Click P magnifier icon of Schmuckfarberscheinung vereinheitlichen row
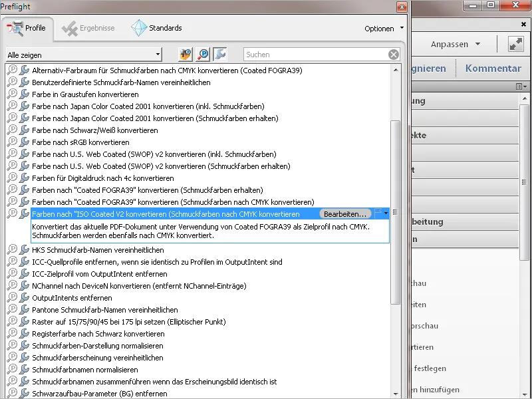 tap(12, 357)
